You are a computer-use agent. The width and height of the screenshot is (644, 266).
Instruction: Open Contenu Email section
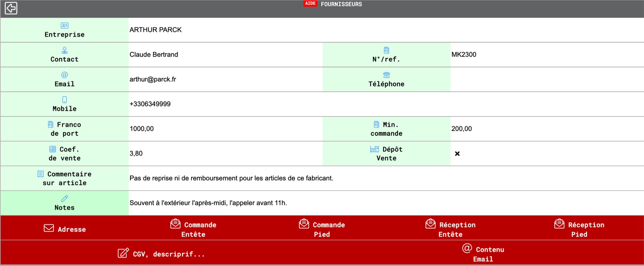[x=483, y=254]
